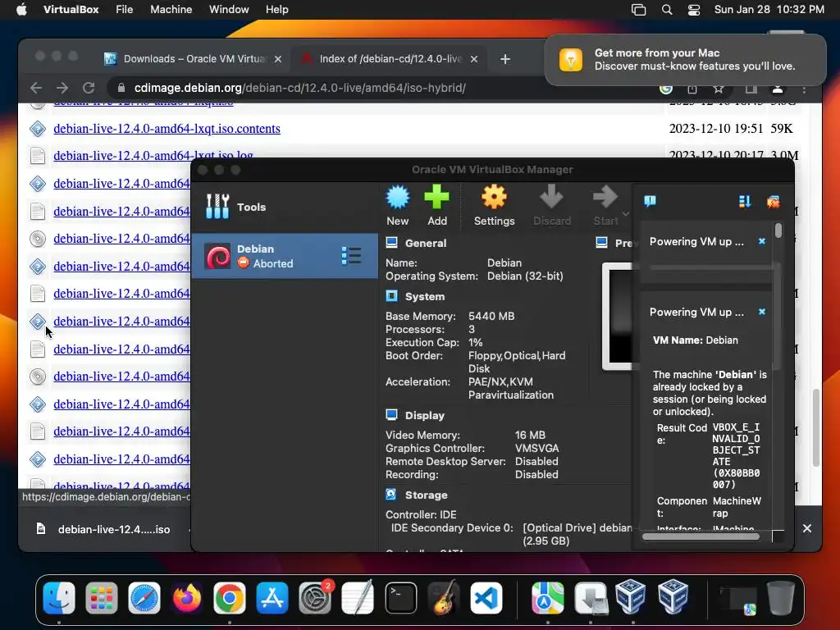Open debian-live-12.4.0-amd64-lxqt.iso.log link
Screen dimensions: 840x630
tap(153, 155)
